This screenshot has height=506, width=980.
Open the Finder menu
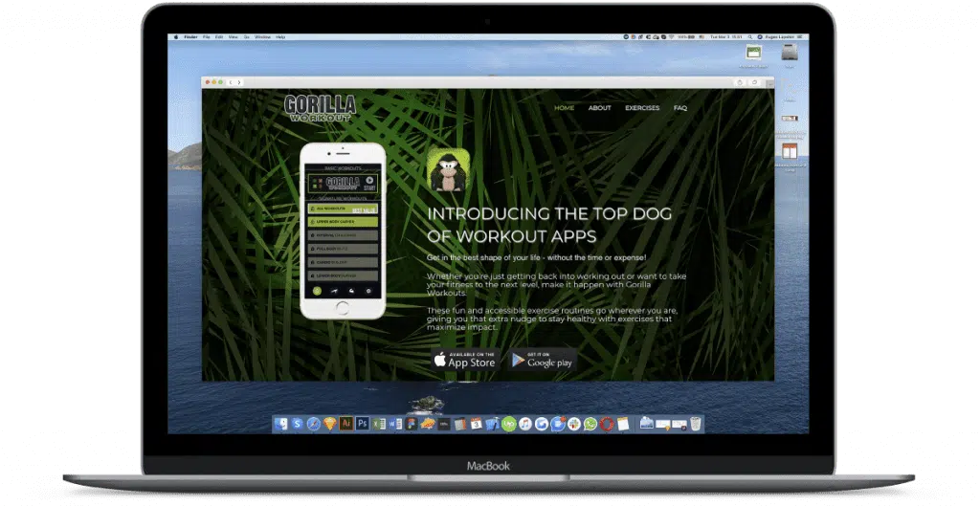190,37
